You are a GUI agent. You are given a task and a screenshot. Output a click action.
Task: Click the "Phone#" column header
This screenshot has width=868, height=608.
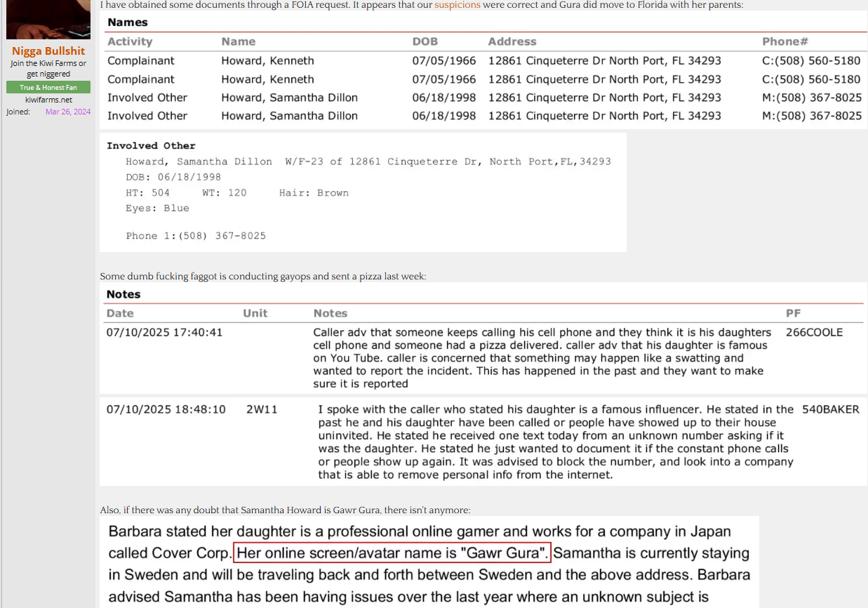tap(785, 42)
